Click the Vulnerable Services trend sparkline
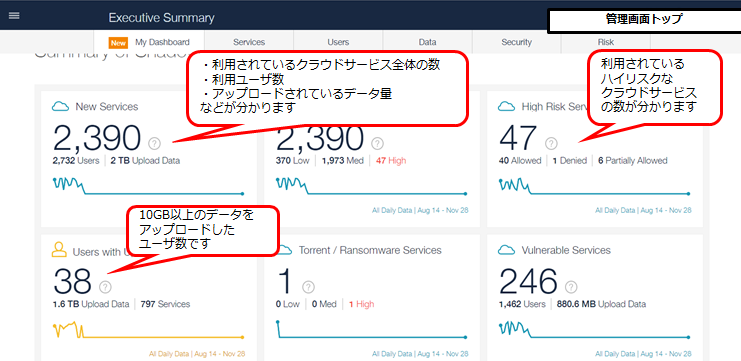 595,330
